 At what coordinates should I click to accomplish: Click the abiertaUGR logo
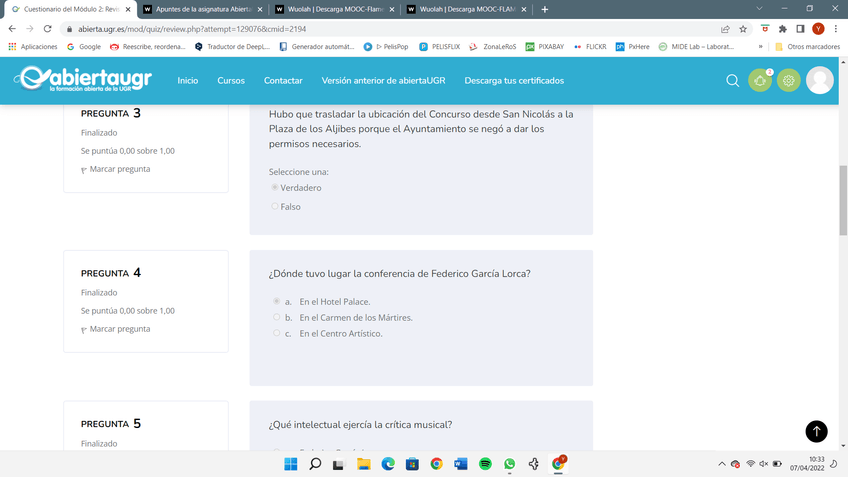click(x=83, y=79)
